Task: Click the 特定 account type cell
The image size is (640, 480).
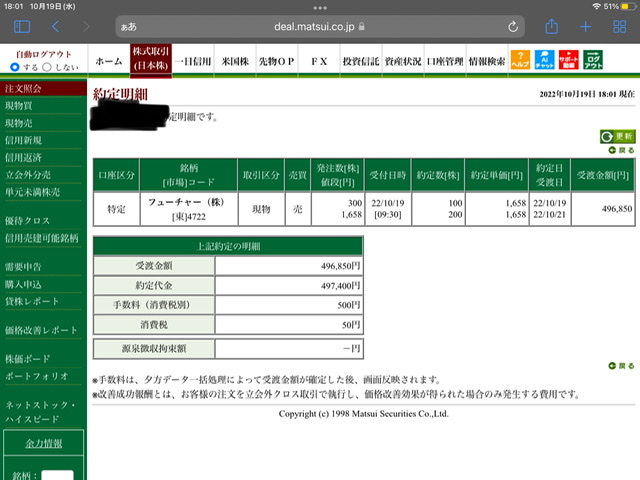Action: click(x=116, y=209)
